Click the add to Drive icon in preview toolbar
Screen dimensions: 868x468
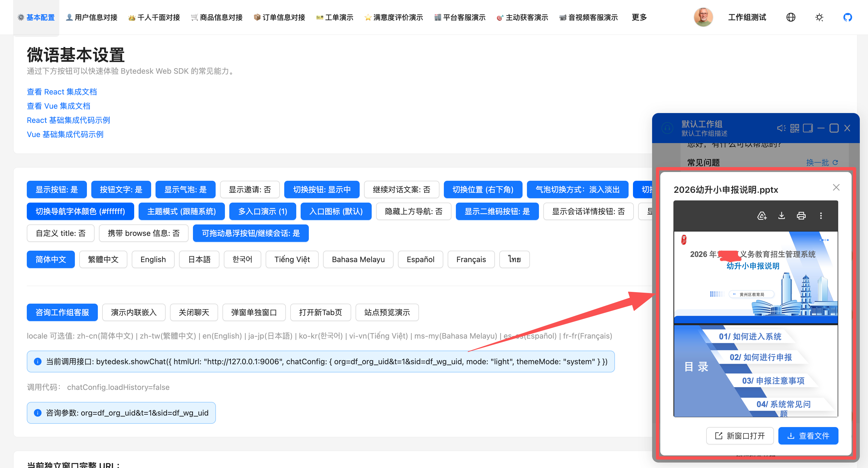pos(762,216)
